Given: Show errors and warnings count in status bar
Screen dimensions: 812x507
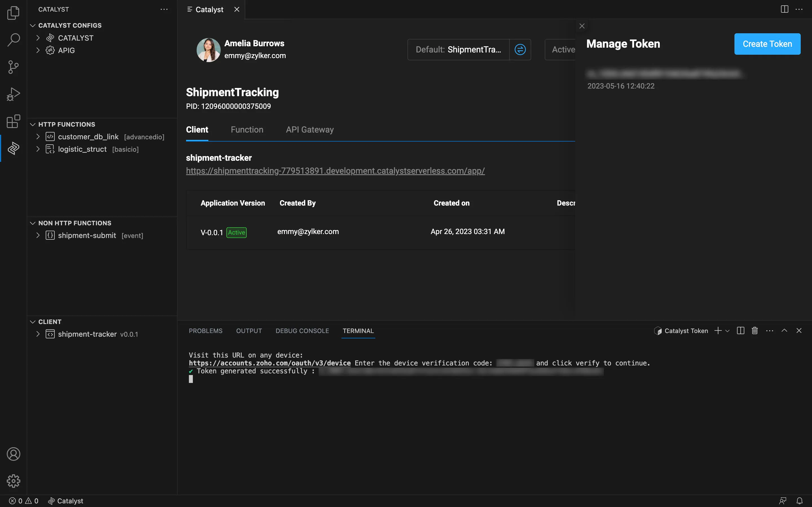Looking at the screenshot, I should [x=23, y=501].
